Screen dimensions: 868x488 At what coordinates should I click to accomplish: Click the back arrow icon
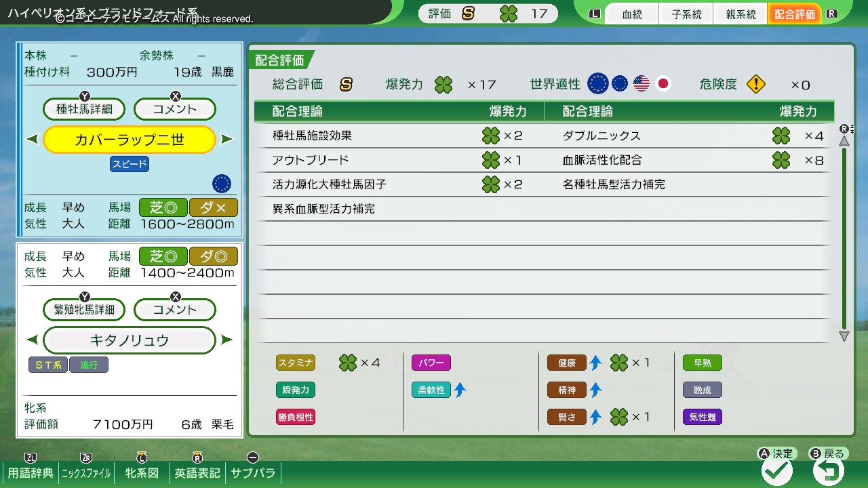[828, 470]
